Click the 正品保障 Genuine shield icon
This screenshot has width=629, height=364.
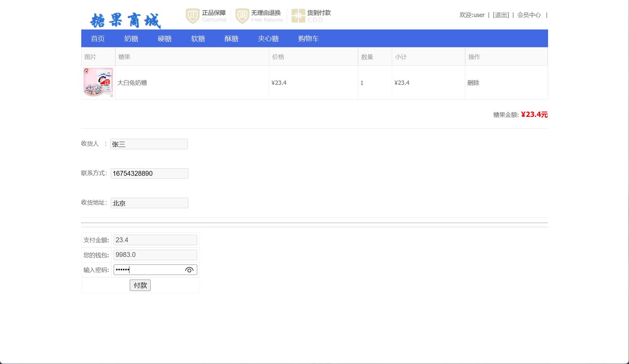tap(193, 16)
